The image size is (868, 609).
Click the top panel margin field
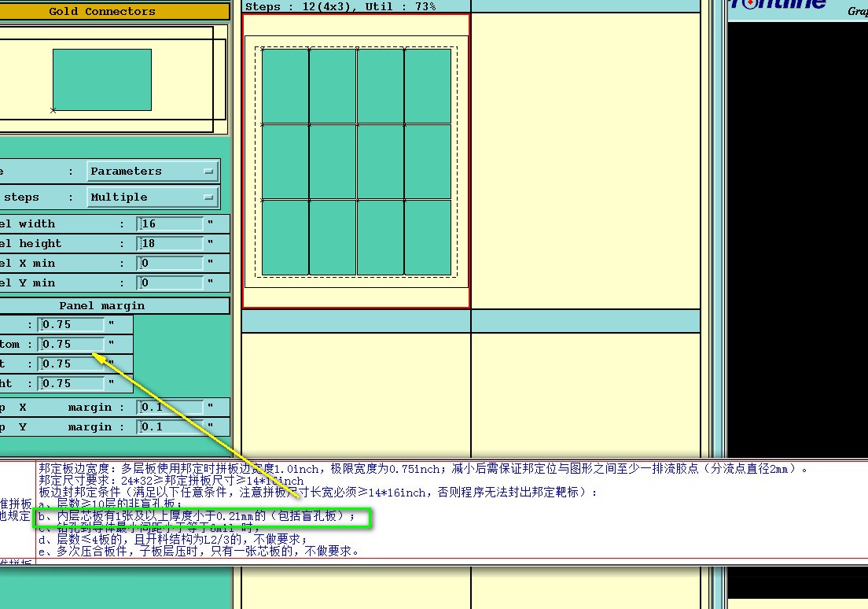[x=71, y=325]
